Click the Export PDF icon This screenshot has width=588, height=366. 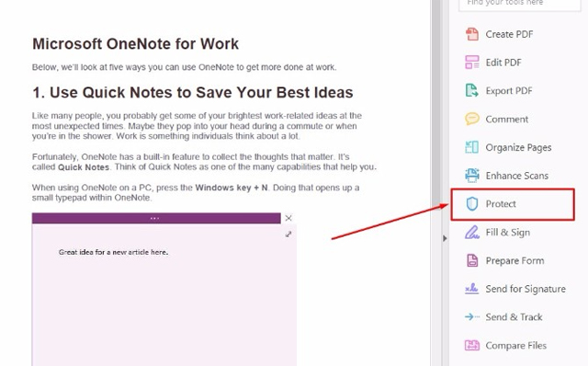click(x=471, y=90)
